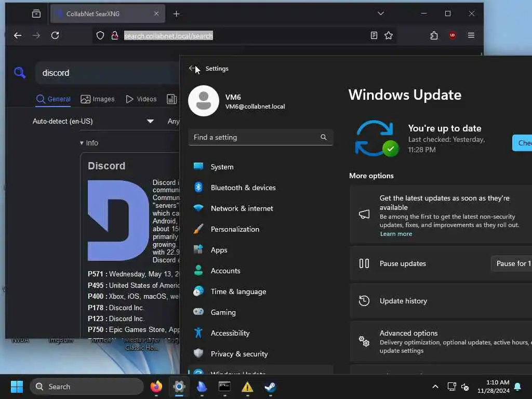
Task: Go back in the Firefox browser
Action: [x=18, y=35]
